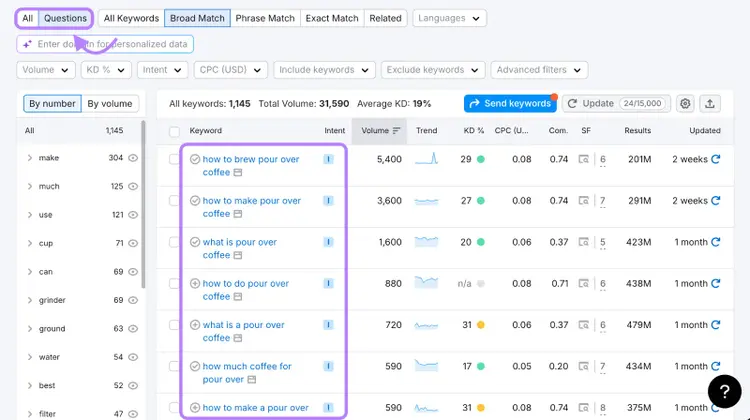Click plus circle icon for 'how to do pour over coffee'
750x420 pixels.
(x=195, y=284)
